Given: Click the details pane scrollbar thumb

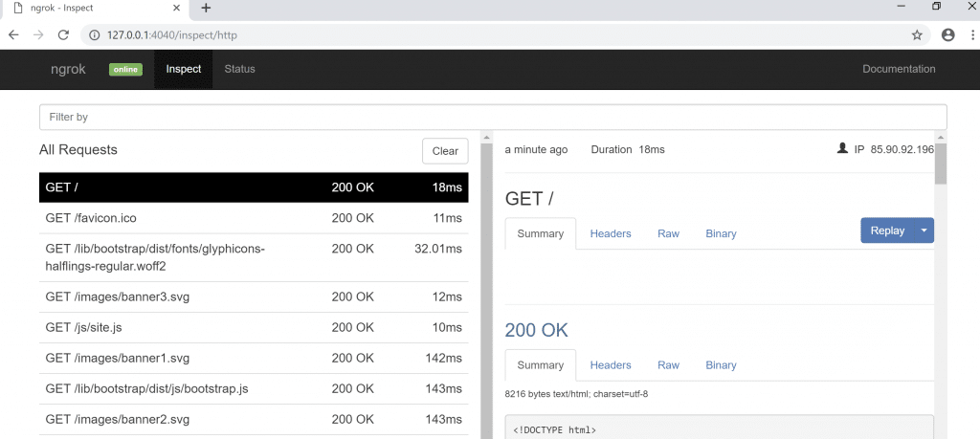Looking at the screenshot, I should (x=941, y=164).
